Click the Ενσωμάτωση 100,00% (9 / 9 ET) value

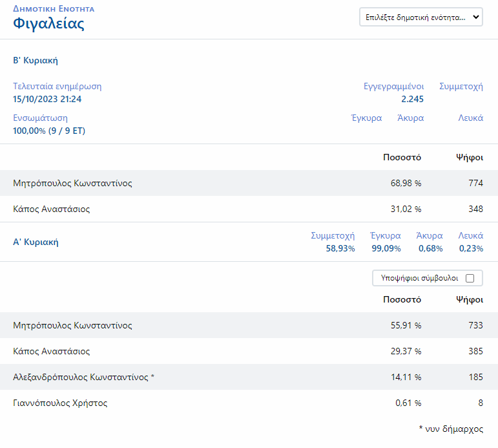coord(49,131)
